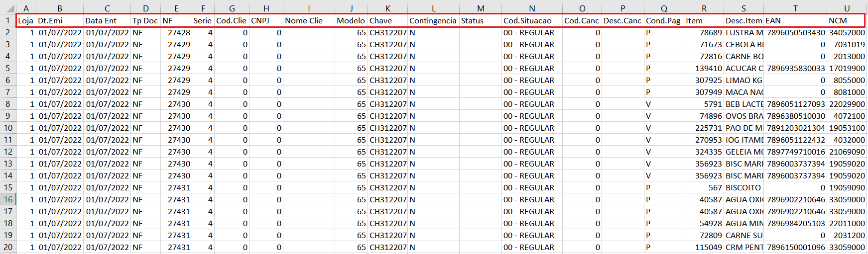Select column U header
Screen dimensions: 868x254
(x=847, y=8)
